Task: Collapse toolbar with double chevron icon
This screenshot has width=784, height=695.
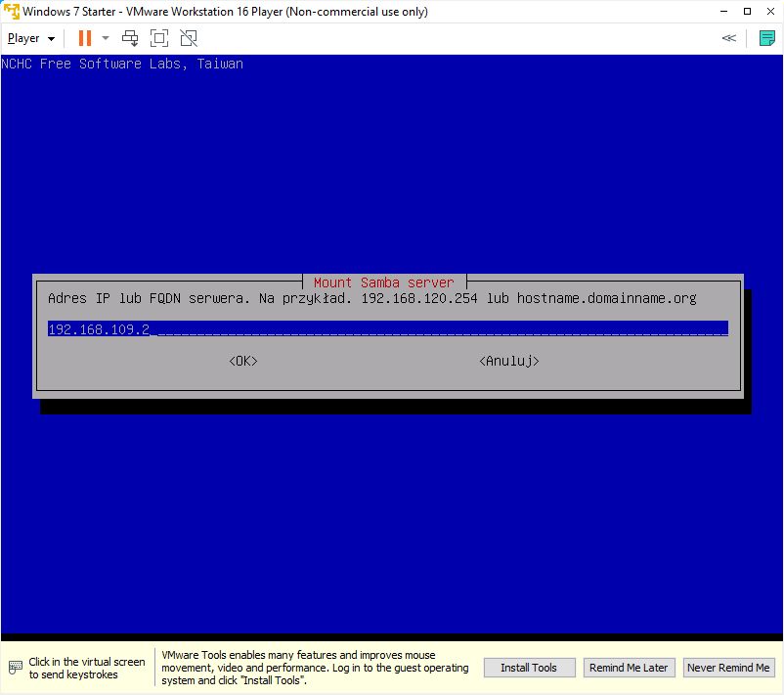Action: pyautogui.click(x=728, y=38)
